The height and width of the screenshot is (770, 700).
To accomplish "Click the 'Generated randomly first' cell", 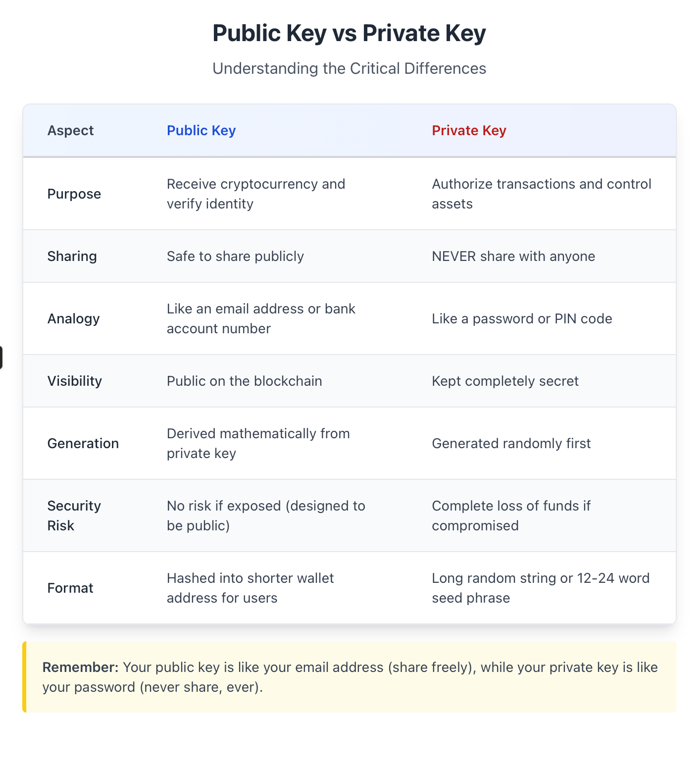I will (511, 444).
